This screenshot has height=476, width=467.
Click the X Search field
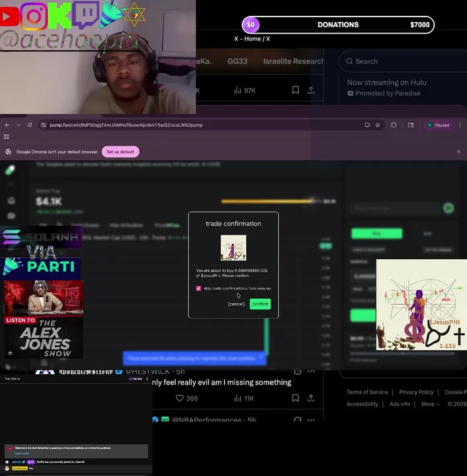403,61
